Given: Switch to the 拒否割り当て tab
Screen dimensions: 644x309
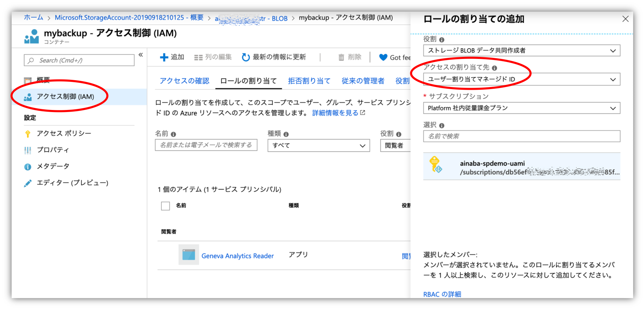Looking at the screenshot, I should 309,81.
